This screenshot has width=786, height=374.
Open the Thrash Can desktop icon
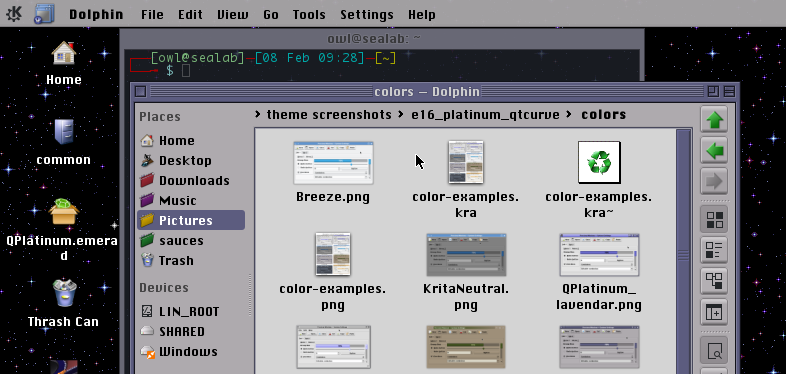coord(64,303)
